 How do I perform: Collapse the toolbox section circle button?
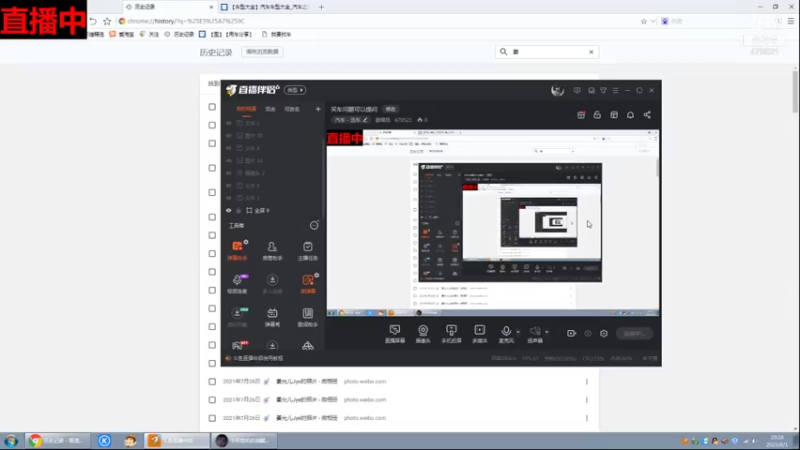click(314, 226)
